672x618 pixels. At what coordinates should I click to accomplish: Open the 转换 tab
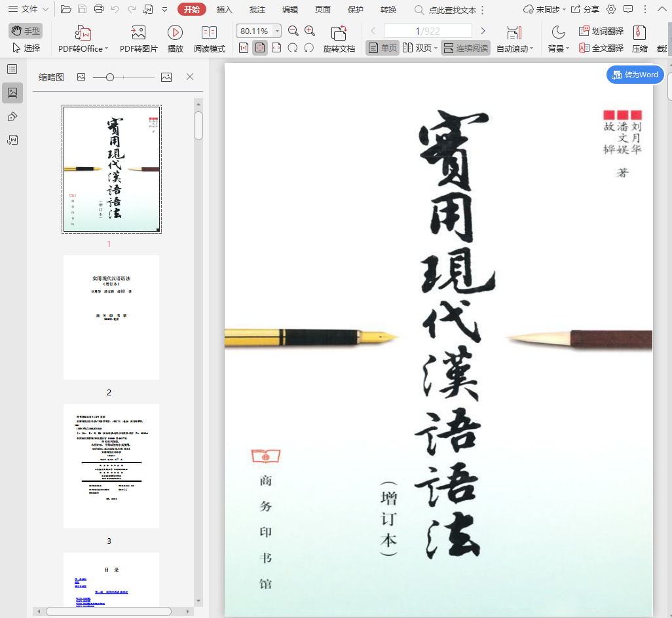pyautogui.click(x=388, y=9)
